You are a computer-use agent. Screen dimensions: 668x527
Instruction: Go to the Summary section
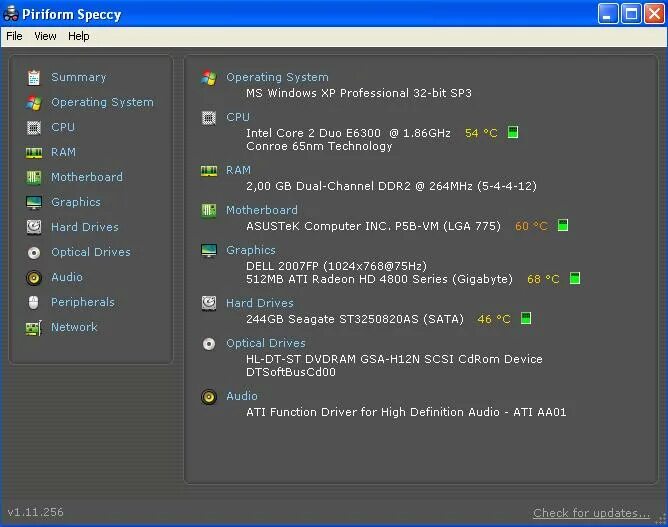[x=79, y=77]
